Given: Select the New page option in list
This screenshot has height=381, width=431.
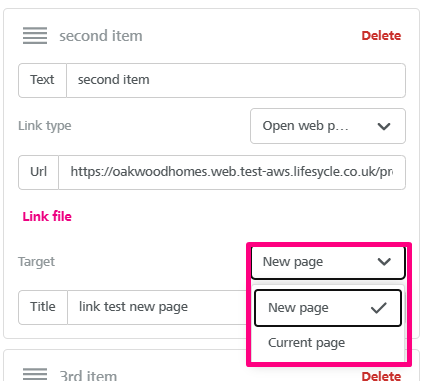Looking at the screenshot, I should [328, 308].
